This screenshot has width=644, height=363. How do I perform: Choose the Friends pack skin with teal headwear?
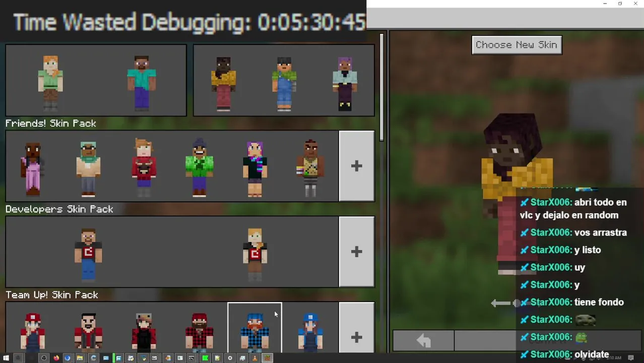(88, 168)
